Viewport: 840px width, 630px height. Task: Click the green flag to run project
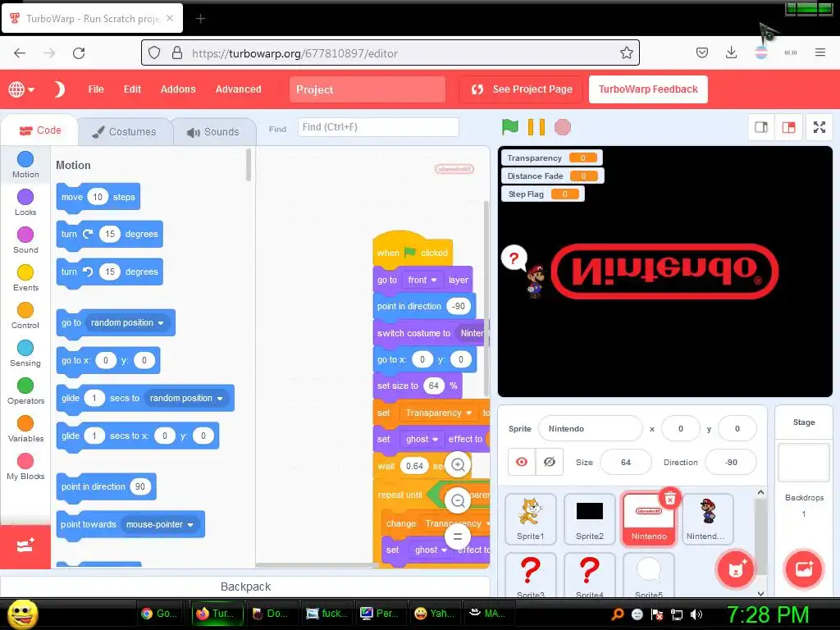coord(509,127)
